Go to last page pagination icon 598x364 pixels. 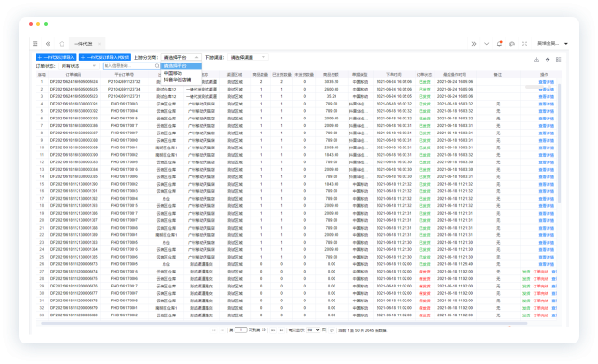(x=281, y=330)
